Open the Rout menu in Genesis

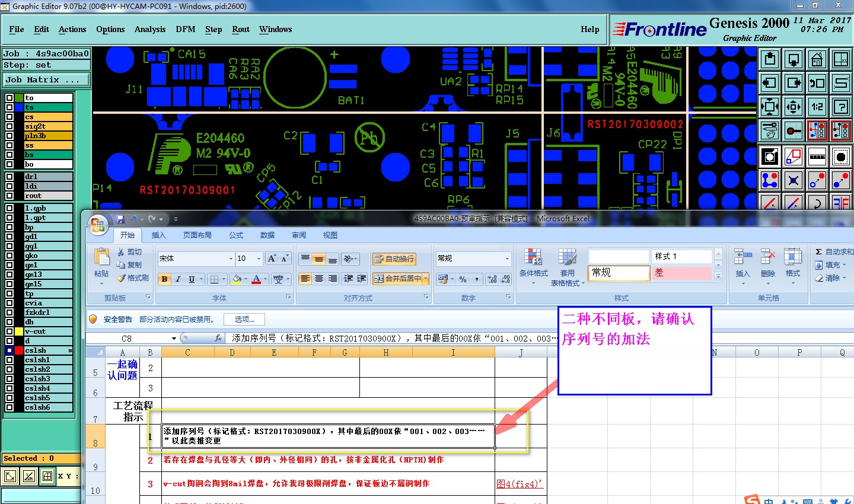tap(241, 29)
